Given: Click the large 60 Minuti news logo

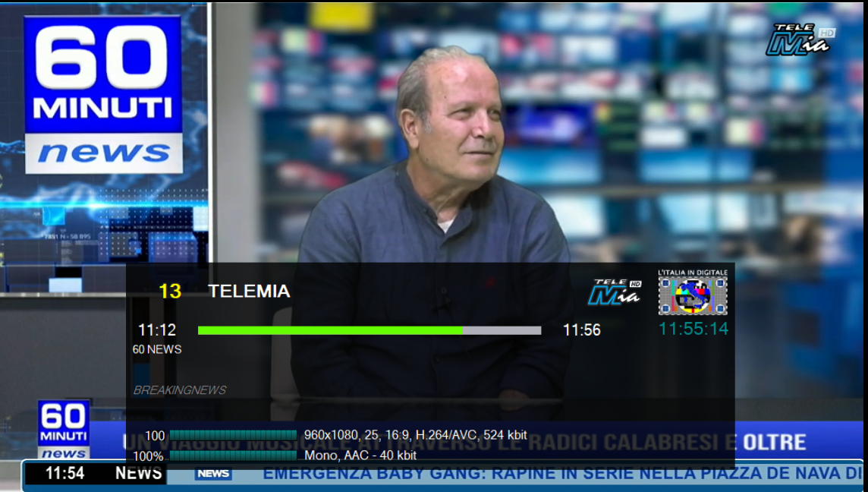Looking at the screenshot, I should (x=103, y=94).
